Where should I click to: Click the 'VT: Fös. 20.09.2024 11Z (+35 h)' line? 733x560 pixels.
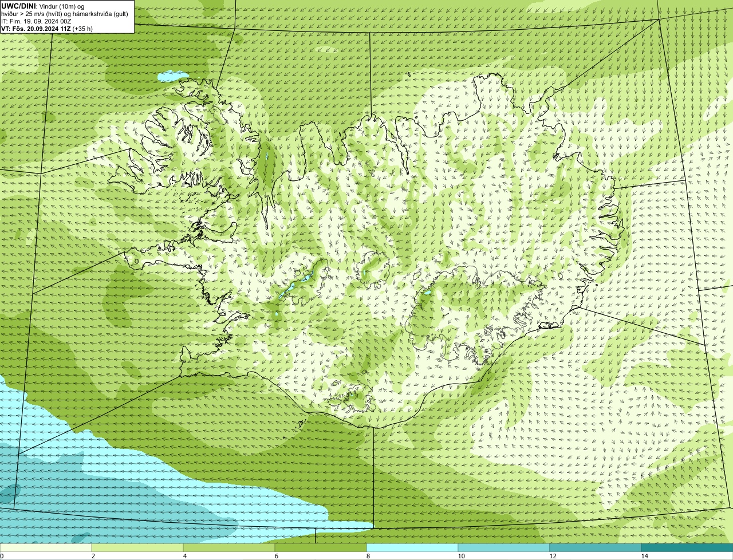pyautogui.click(x=47, y=28)
